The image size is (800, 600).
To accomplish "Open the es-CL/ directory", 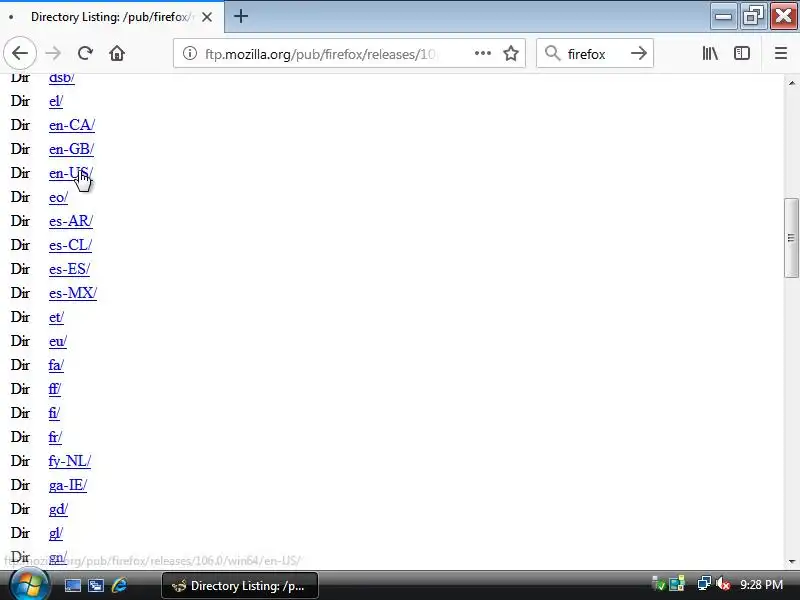I will (70, 245).
